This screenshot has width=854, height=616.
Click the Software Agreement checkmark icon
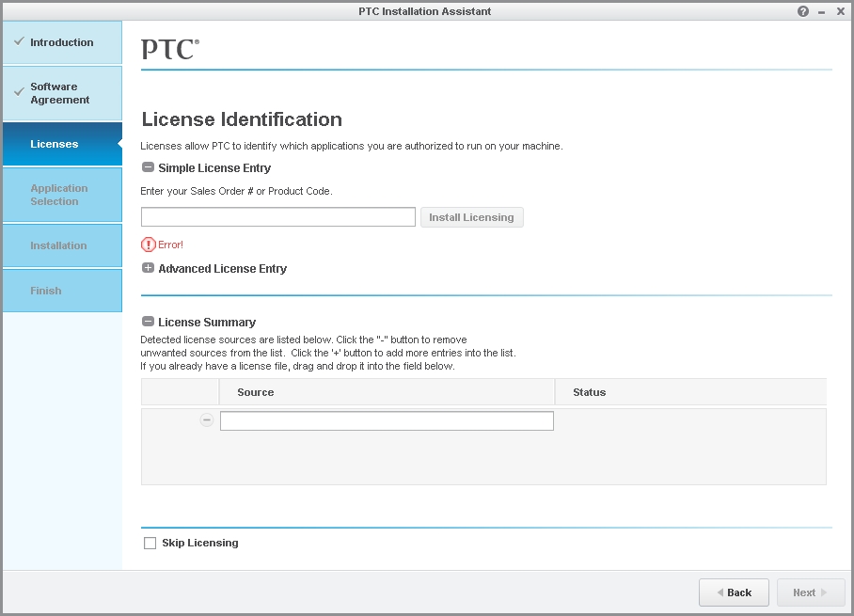pyautogui.click(x=19, y=91)
